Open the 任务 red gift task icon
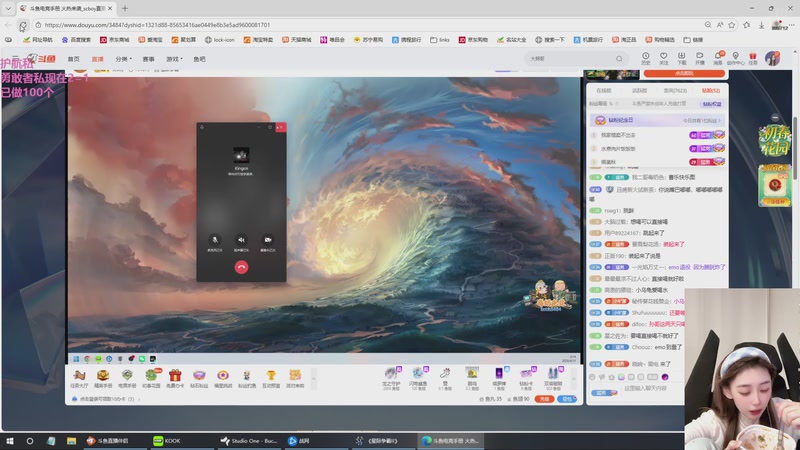This screenshot has width=800, height=450. (x=753, y=58)
